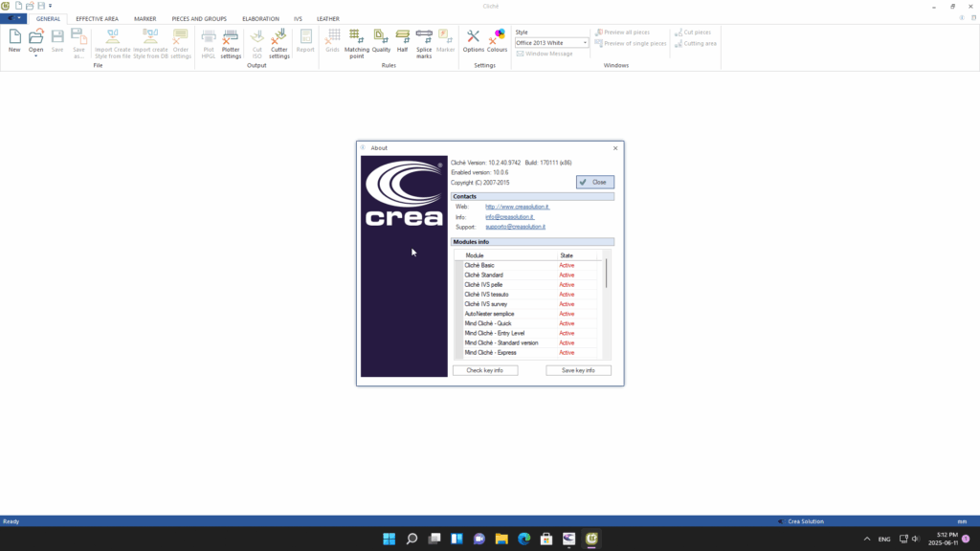Click the Modules info list scrollbar
The image size is (980, 551).
(606, 272)
